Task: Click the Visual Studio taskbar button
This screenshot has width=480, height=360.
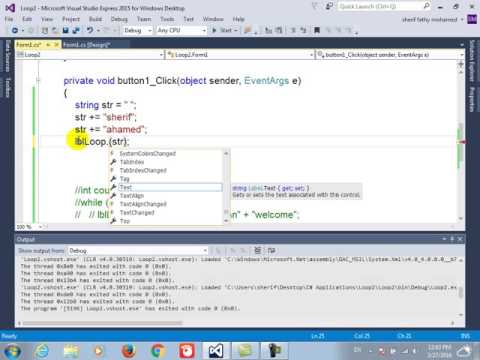Action: tap(216, 351)
